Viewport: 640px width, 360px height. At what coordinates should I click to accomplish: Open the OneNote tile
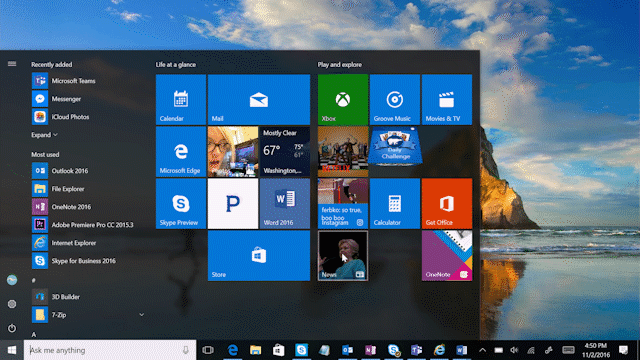(x=447, y=256)
